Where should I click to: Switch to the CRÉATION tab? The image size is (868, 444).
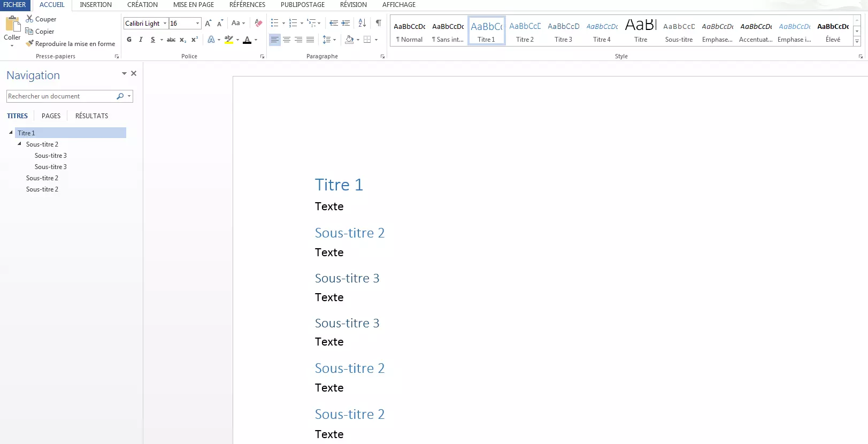click(x=142, y=5)
